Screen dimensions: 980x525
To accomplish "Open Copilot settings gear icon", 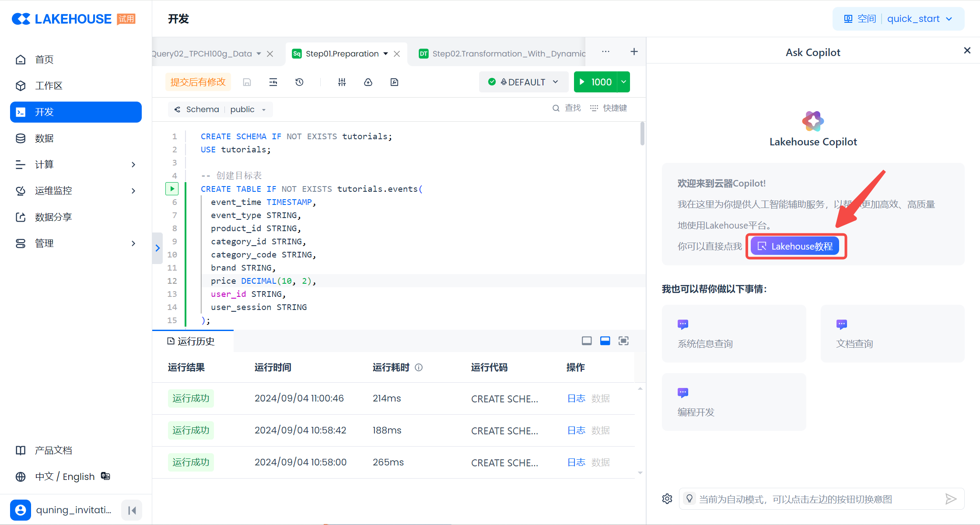I will pyautogui.click(x=667, y=499).
